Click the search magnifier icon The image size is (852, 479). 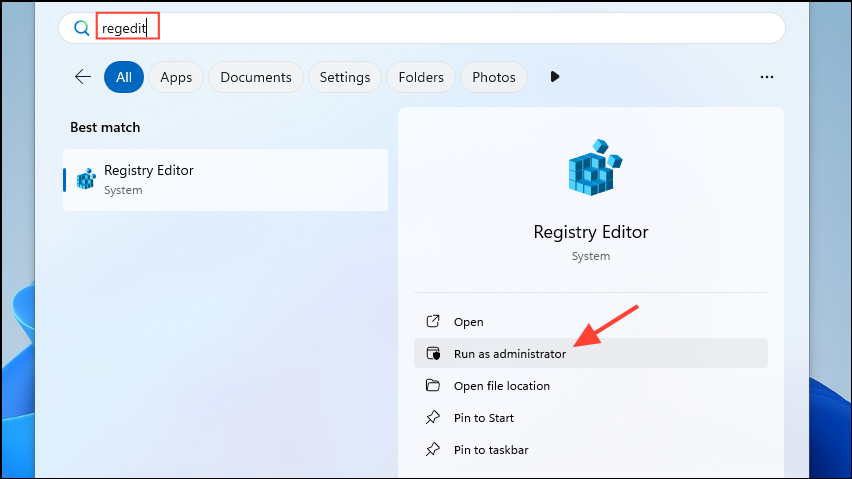click(x=82, y=28)
